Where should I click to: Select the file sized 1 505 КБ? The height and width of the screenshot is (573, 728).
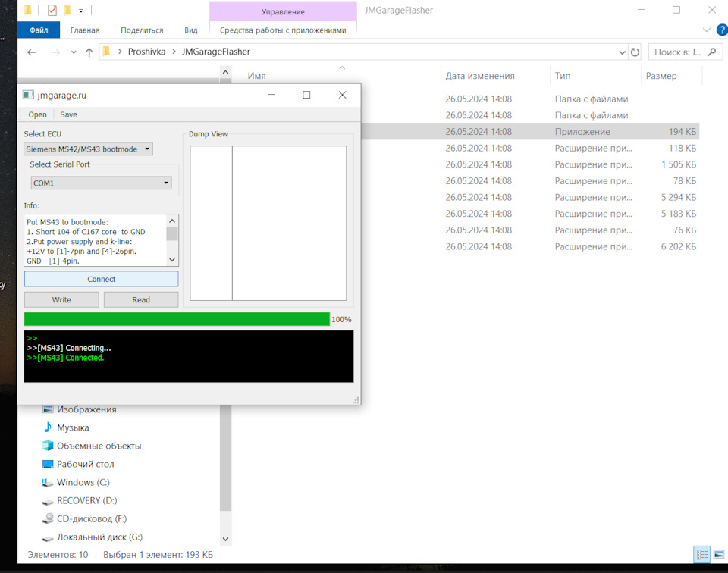click(x=529, y=164)
